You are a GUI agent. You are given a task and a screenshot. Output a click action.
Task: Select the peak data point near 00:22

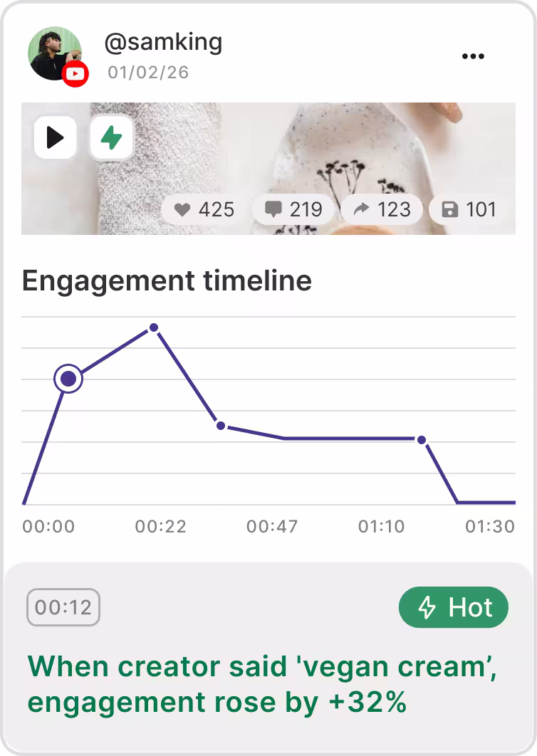click(x=154, y=328)
